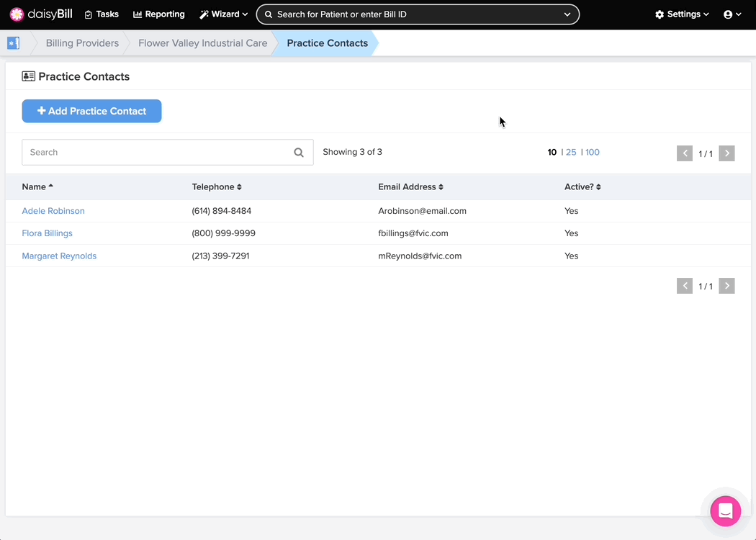The width and height of the screenshot is (756, 540).
Task: Click the bottom next page arrow
Action: click(726, 286)
